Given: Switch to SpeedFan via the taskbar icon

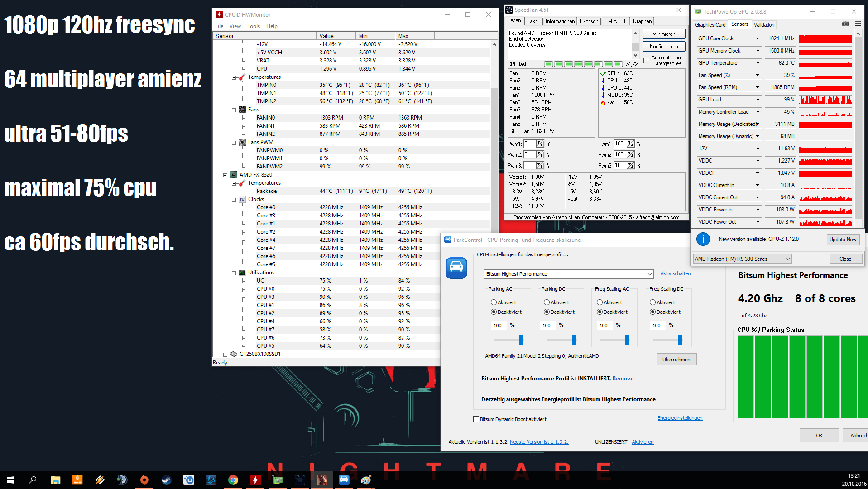Looking at the screenshot, I should 299,480.
